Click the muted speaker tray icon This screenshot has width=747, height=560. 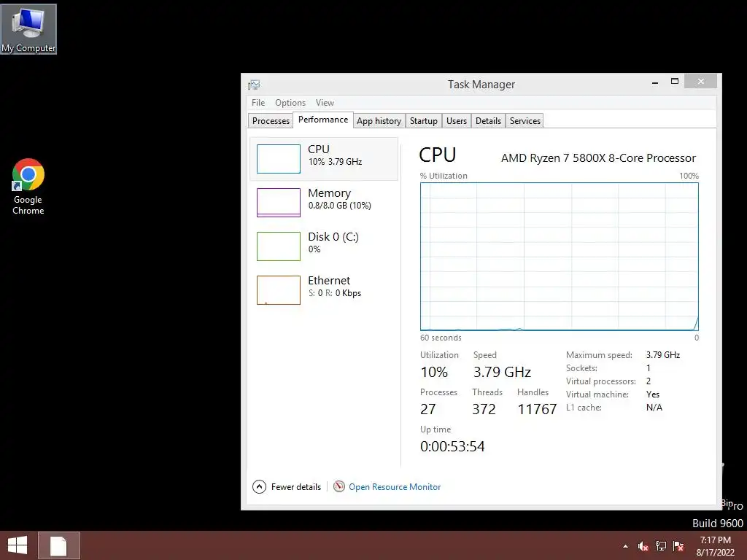click(643, 546)
